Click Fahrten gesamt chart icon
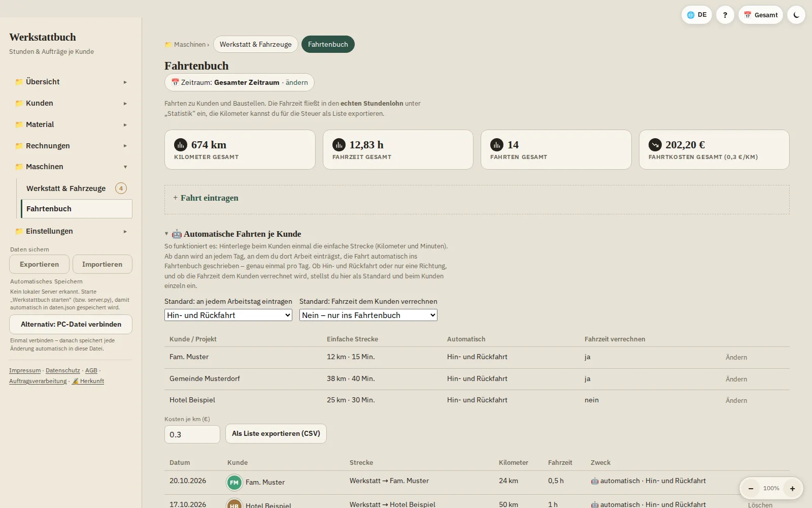812x508 pixels. [497, 145]
